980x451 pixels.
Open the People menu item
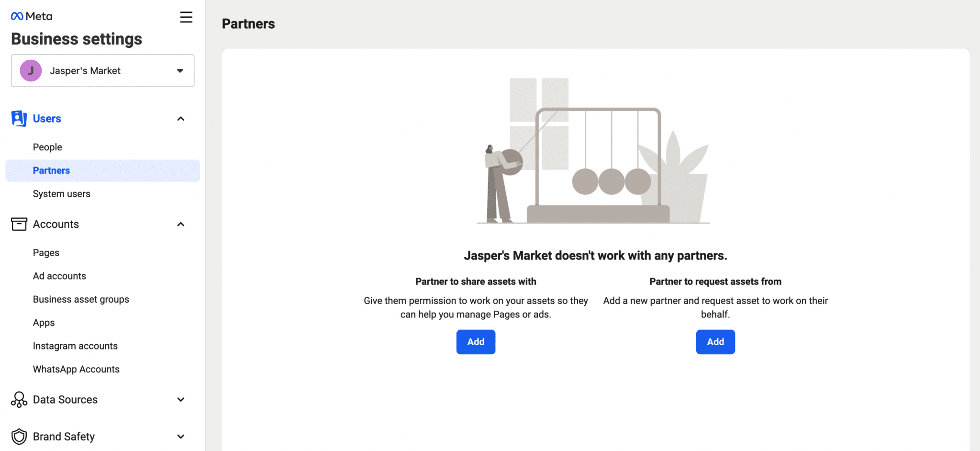click(47, 147)
